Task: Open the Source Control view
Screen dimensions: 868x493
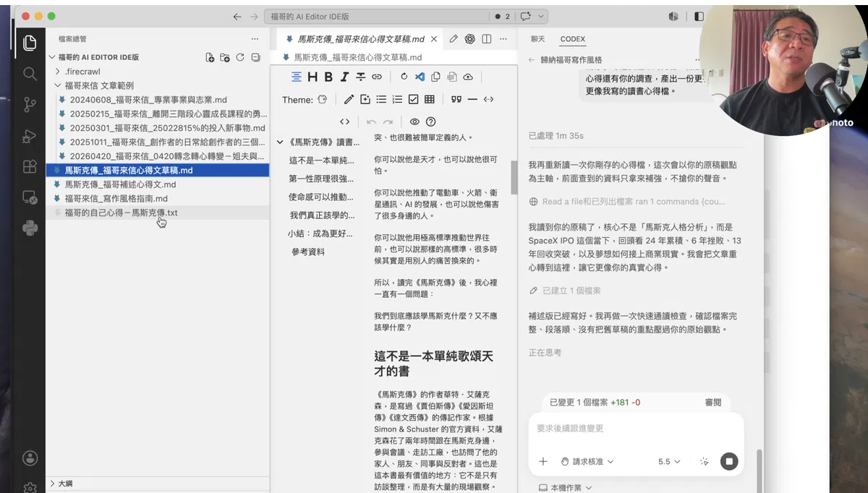Action: [30, 105]
